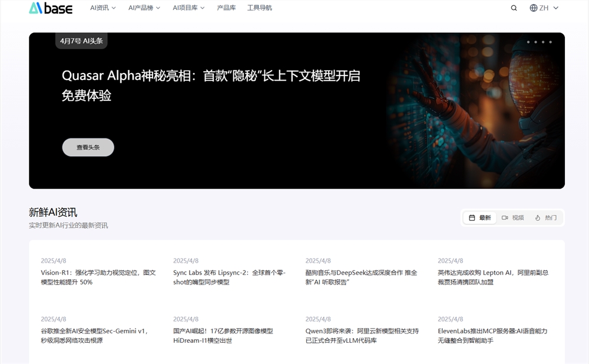589x364 pixels.
Task: Switch the news filter to 视频
Action: click(x=513, y=217)
